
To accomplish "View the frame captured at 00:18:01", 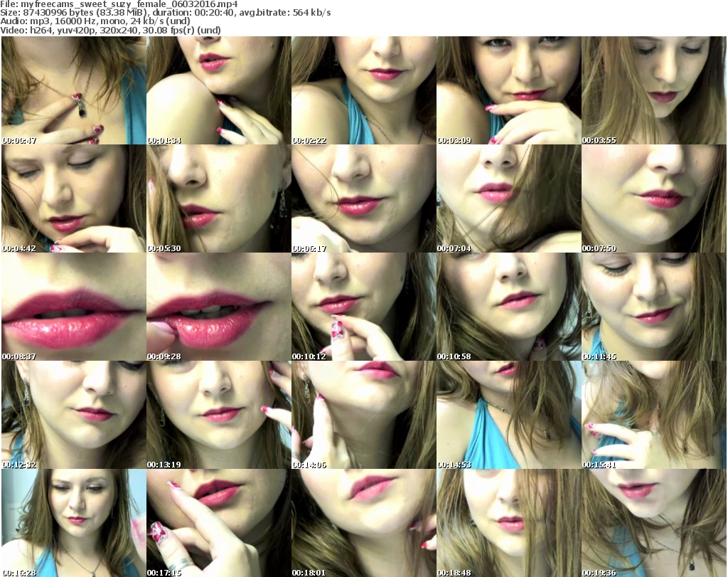I will (363, 523).
